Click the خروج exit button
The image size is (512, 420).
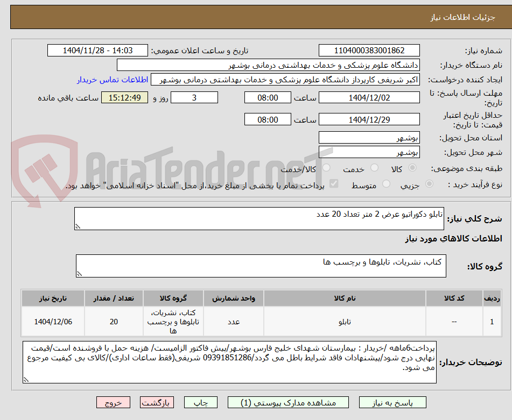click(x=113, y=402)
